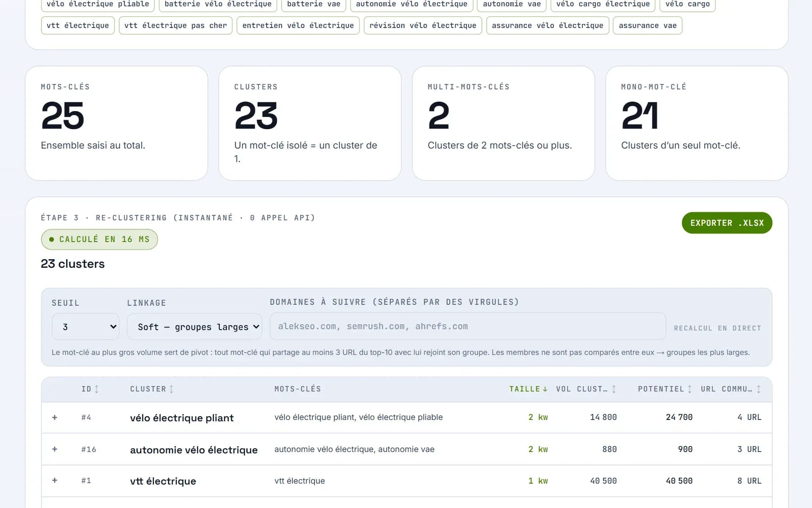Click the '3 URL' cell in row #16
Viewport: 812px width, 508px height.
click(x=749, y=449)
